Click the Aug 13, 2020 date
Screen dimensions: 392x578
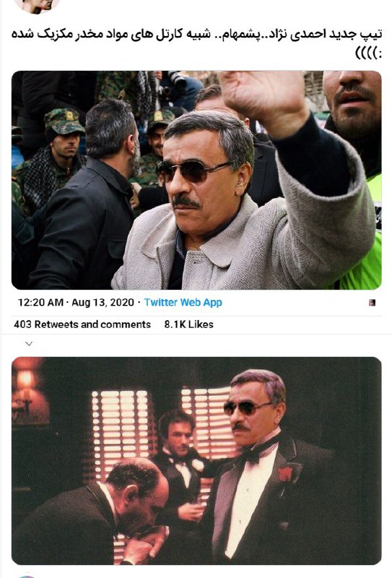click(103, 302)
